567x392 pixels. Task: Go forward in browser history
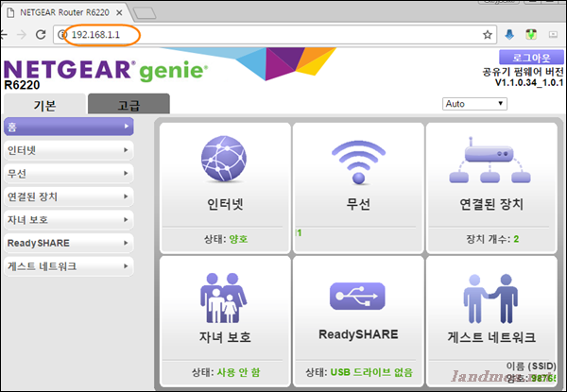point(22,35)
